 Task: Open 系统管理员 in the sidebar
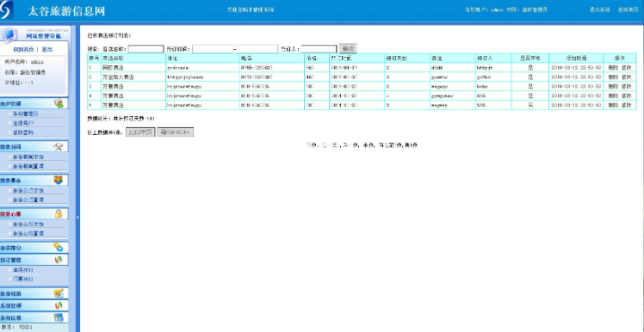click(26, 114)
